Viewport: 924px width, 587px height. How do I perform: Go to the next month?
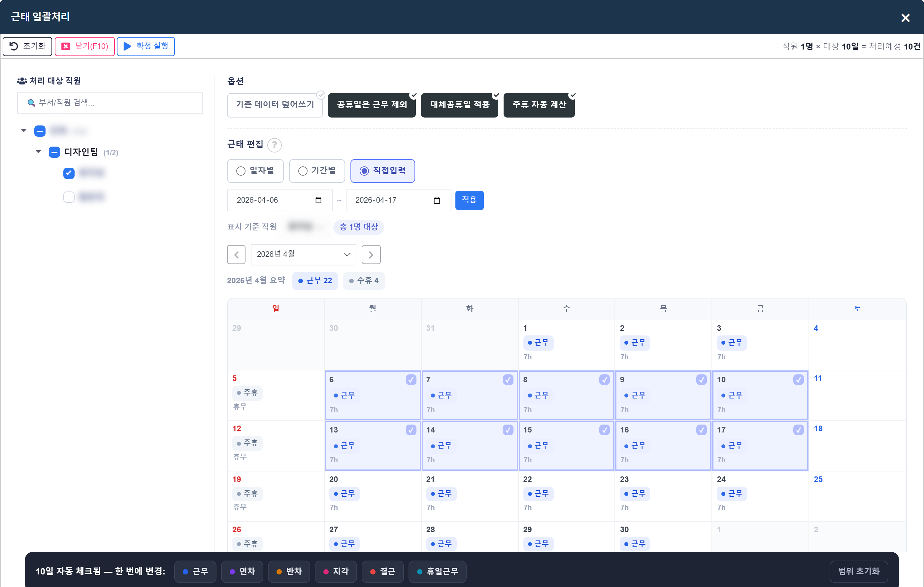coord(371,255)
